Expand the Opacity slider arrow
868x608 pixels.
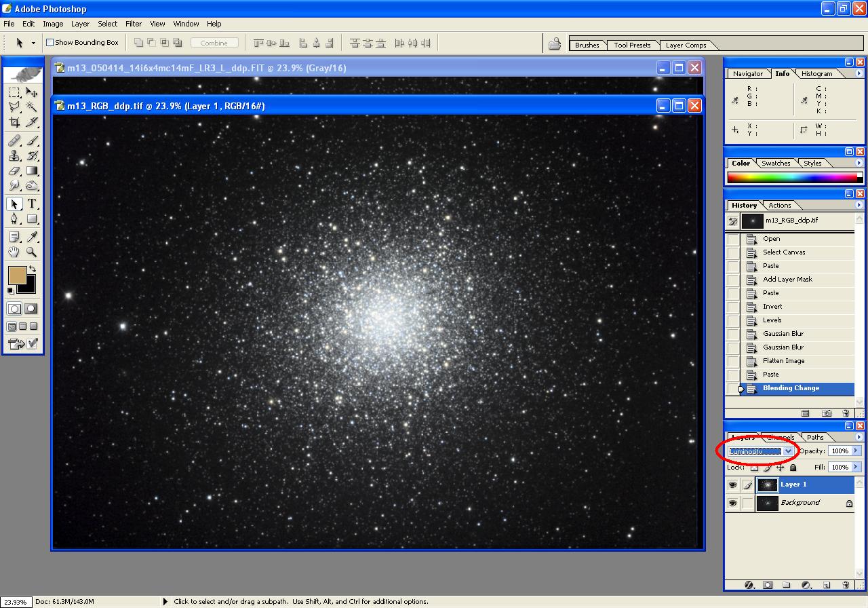click(x=856, y=451)
